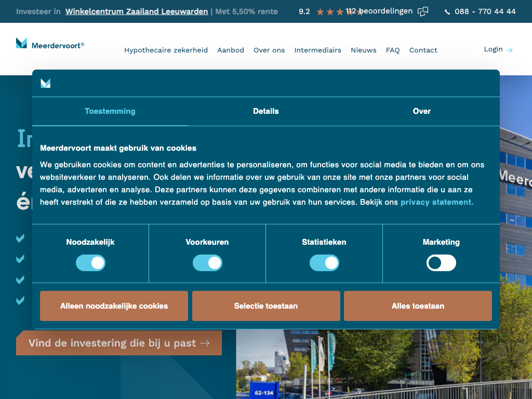Image resolution: width=532 pixels, height=399 pixels.
Task: Turn off the Statistieken cookies toggle
Action: pyautogui.click(x=324, y=263)
